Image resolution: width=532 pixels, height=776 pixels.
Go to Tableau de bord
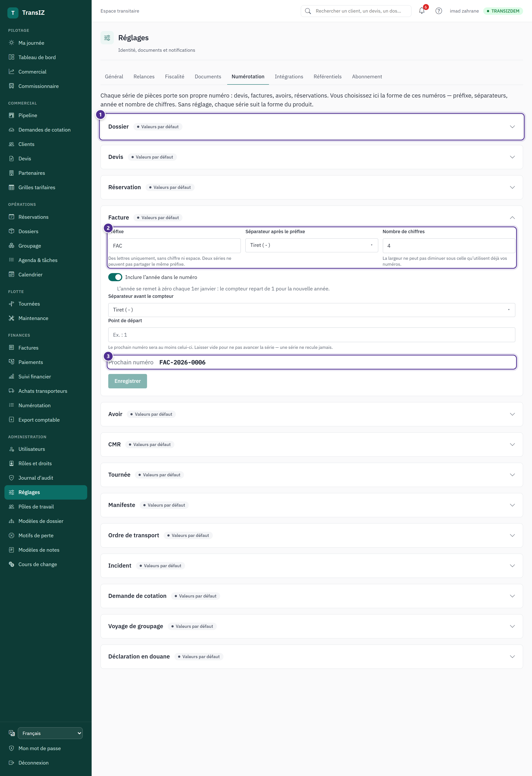point(46,57)
